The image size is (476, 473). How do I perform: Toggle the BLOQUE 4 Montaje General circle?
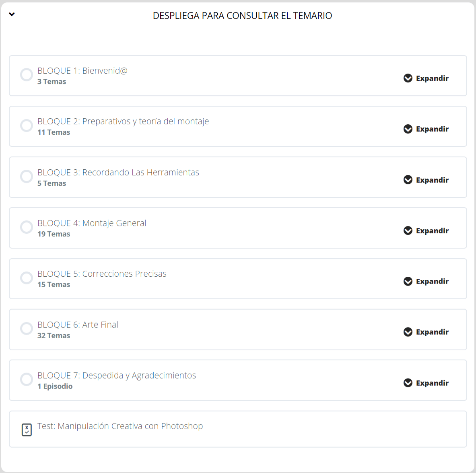pyautogui.click(x=27, y=227)
